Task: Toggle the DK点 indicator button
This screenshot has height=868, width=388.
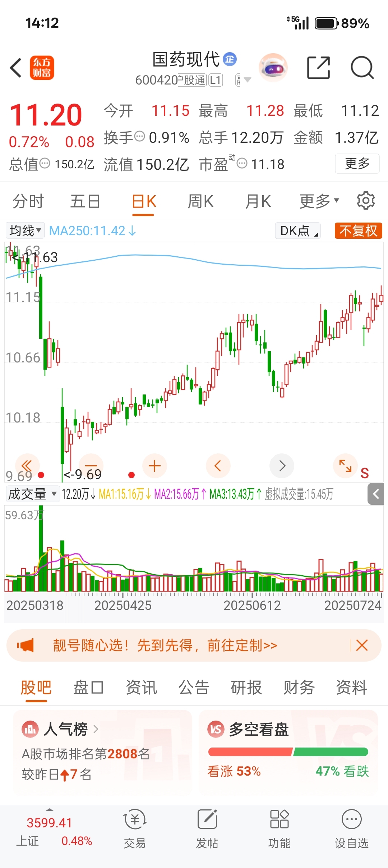Action: coord(298,230)
